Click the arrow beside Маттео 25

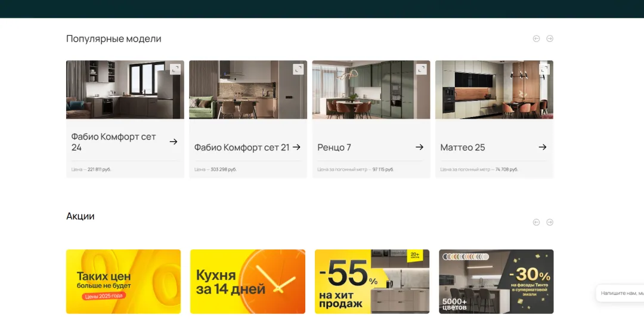point(543,147)
